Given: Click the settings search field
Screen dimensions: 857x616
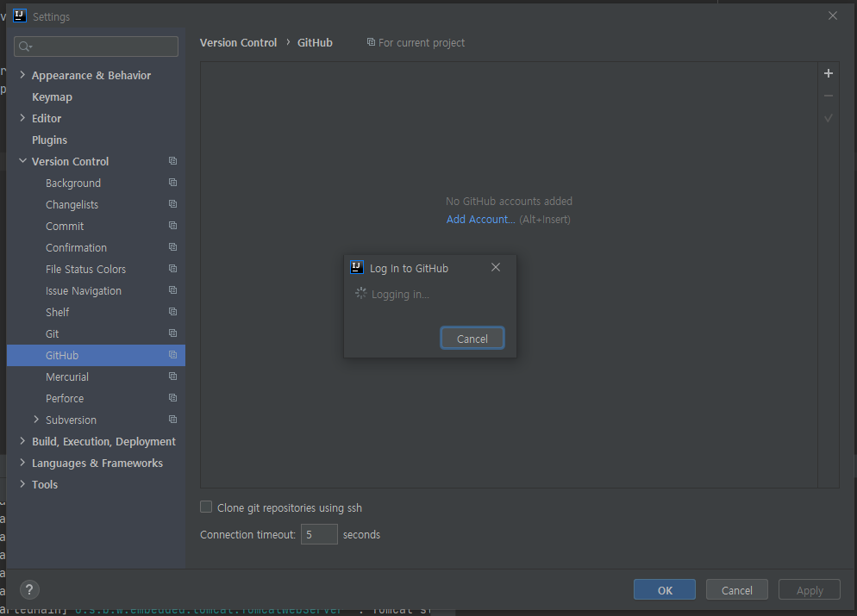Looking at the screenshot, I should [97, 47].
